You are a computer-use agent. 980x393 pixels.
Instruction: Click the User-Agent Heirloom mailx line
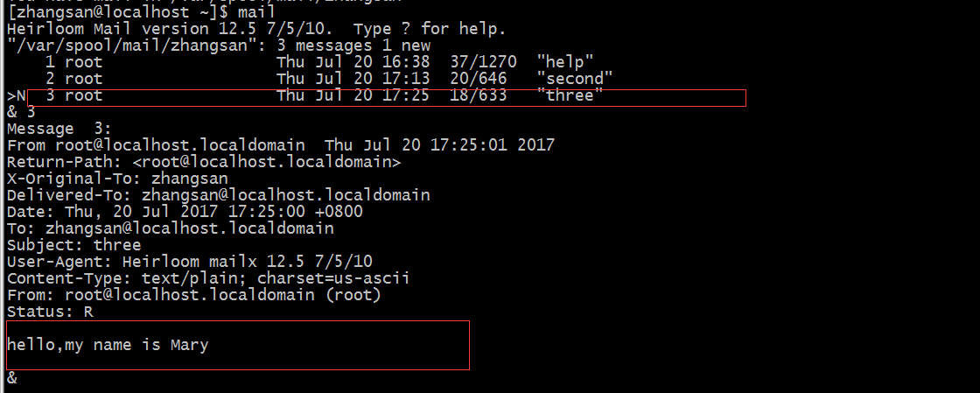click(x=189, y=261)
